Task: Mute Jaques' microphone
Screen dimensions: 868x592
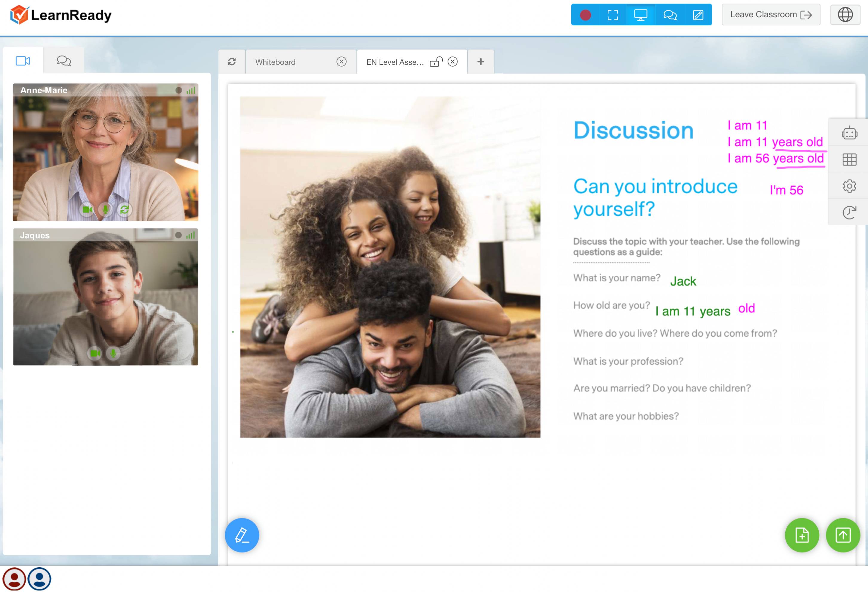Action: (113, 353)
